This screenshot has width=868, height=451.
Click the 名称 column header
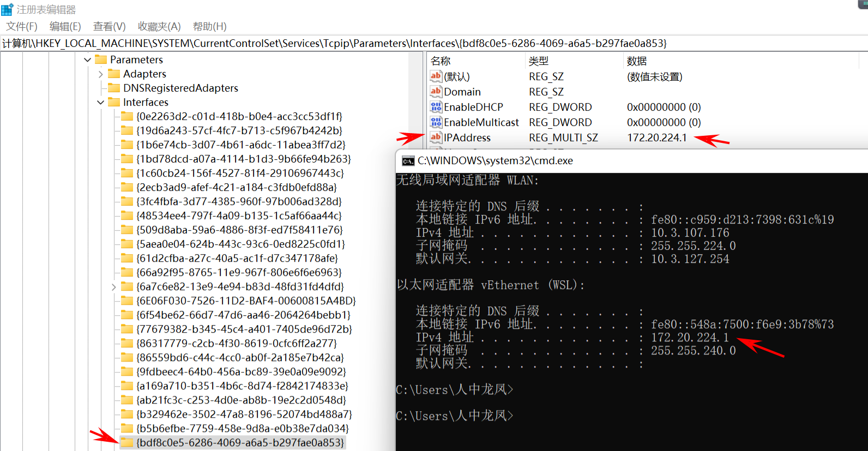[441, 61]
